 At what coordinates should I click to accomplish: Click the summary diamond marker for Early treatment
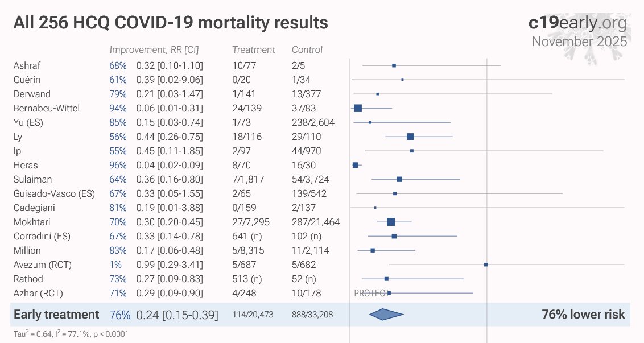386,315
